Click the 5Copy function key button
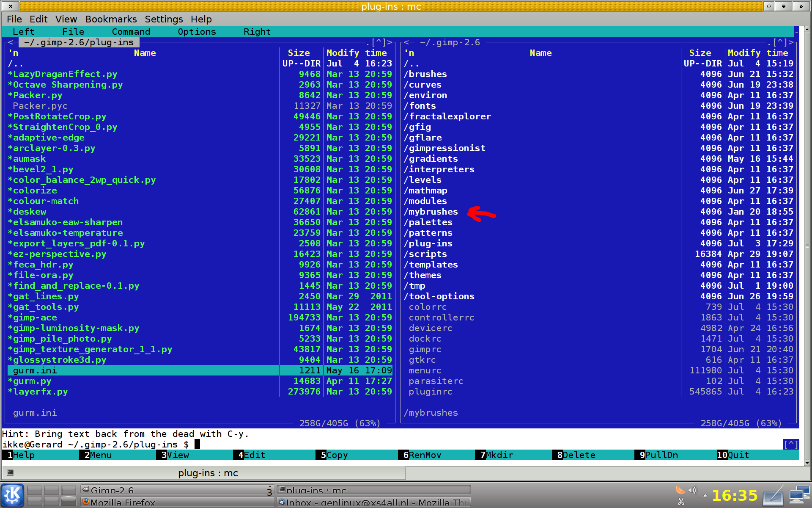This screenshot has width=812, height=508. [x=334, y=455]
